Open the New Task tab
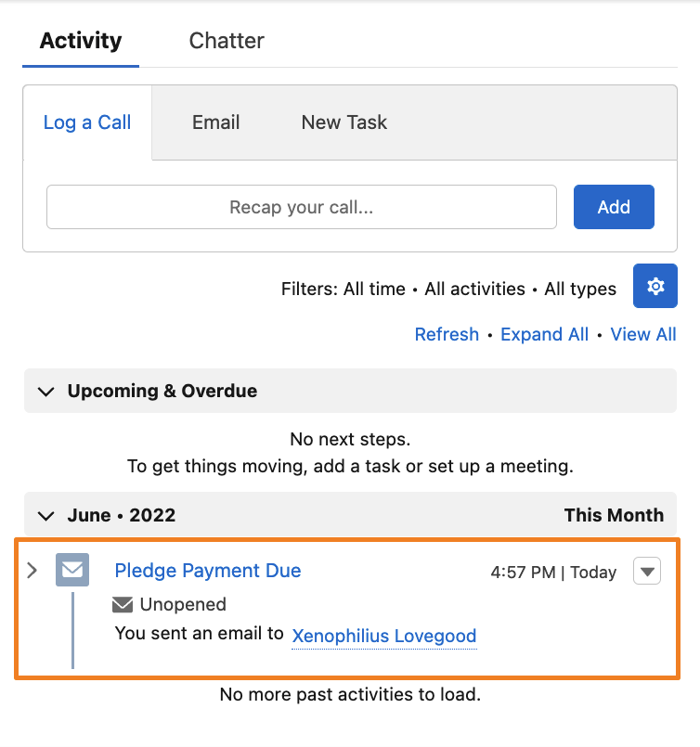The height and width of the screenshot is (747, 700). tap(344, 122)
